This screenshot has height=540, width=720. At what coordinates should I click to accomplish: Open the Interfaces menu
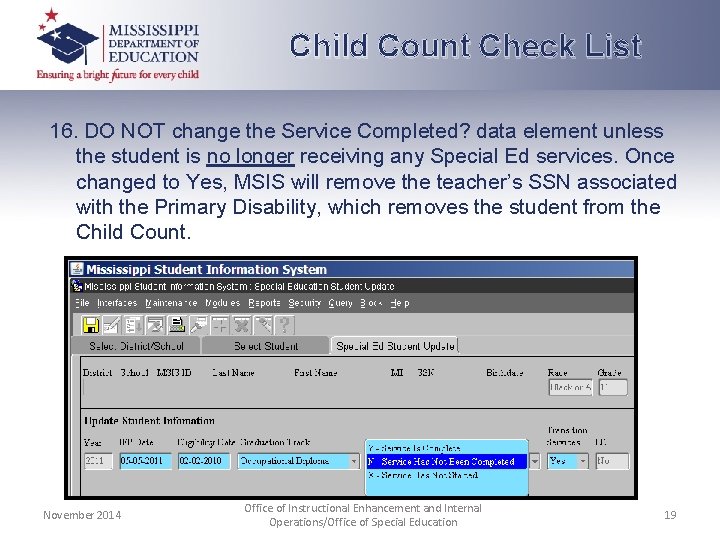click(x=117, y=303)
